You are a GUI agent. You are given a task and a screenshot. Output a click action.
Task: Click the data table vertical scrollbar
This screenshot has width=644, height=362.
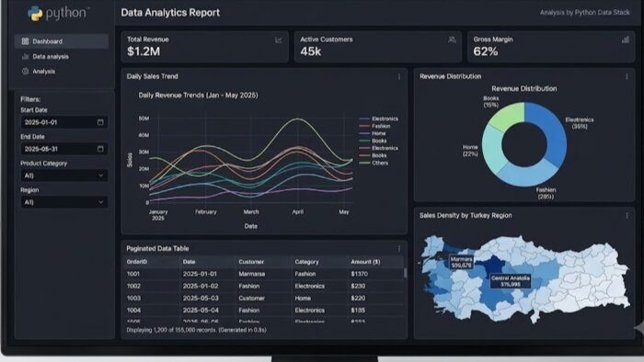pos(405,273)
